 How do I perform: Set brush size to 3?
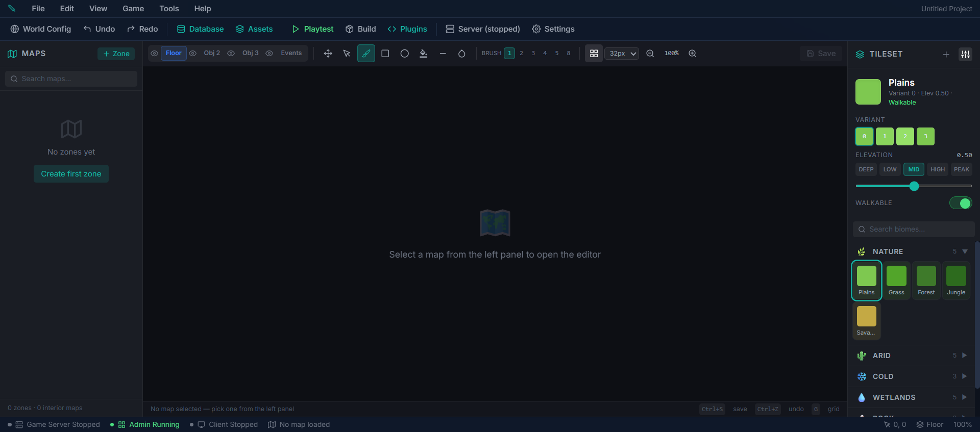click(533, 54)
